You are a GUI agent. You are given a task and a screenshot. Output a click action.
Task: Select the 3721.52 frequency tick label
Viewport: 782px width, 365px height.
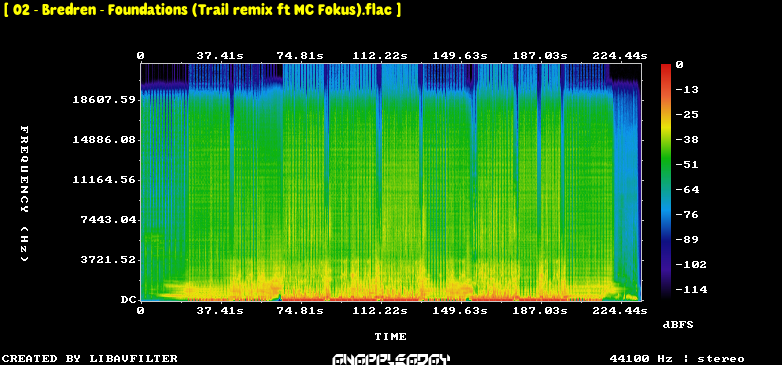click(x=108, y=260)
